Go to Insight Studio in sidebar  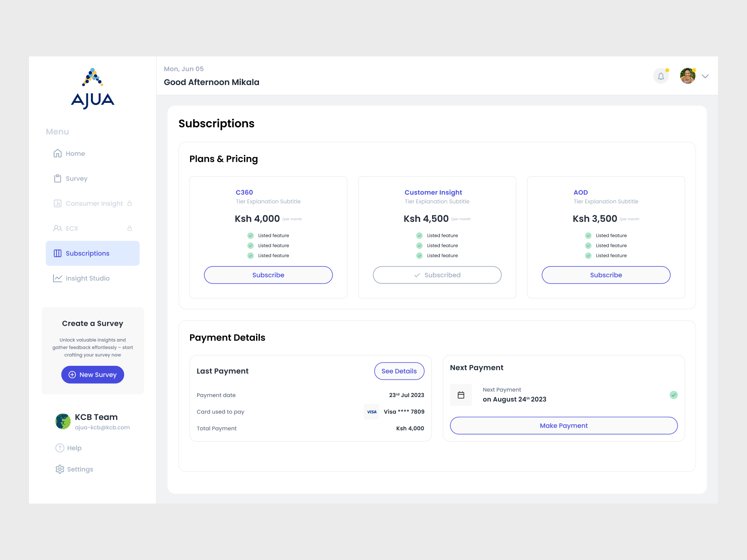pos(87,278)
